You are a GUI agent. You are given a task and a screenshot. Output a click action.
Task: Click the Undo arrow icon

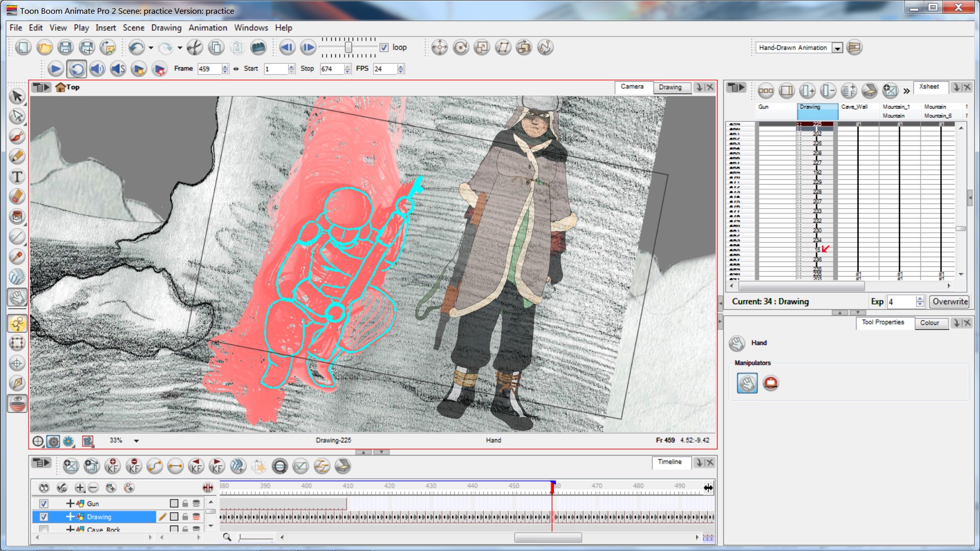tap(136, 47)
